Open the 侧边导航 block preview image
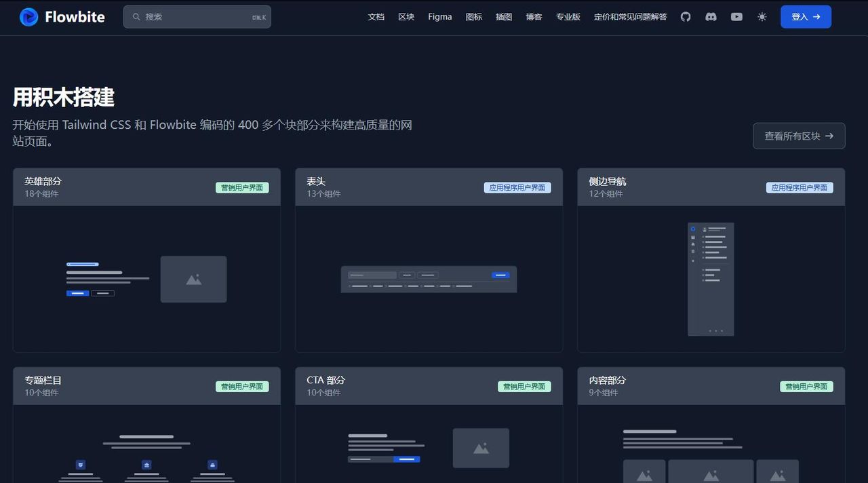868x483 pixels. 711,278
